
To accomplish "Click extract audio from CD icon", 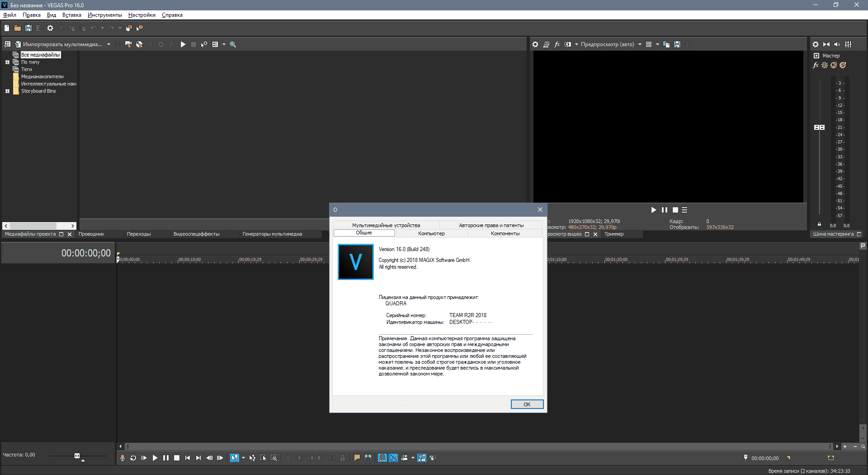I will pyautogui.click(x=139, y=44).
